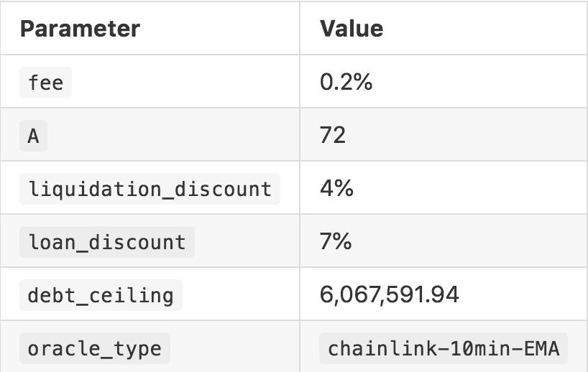Select the A parameter code label
Image resolution: width=588 pixels, height=372 pixels.
33,136
